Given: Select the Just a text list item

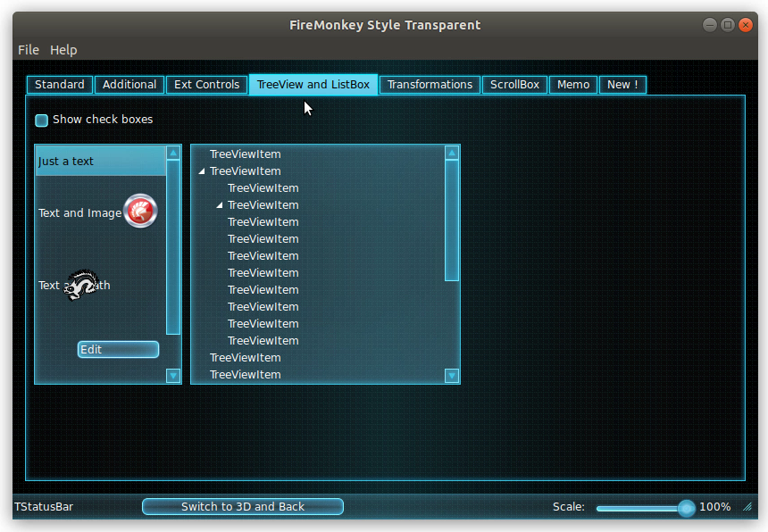Looking at the screenshot, I should [x=101, y=161].
